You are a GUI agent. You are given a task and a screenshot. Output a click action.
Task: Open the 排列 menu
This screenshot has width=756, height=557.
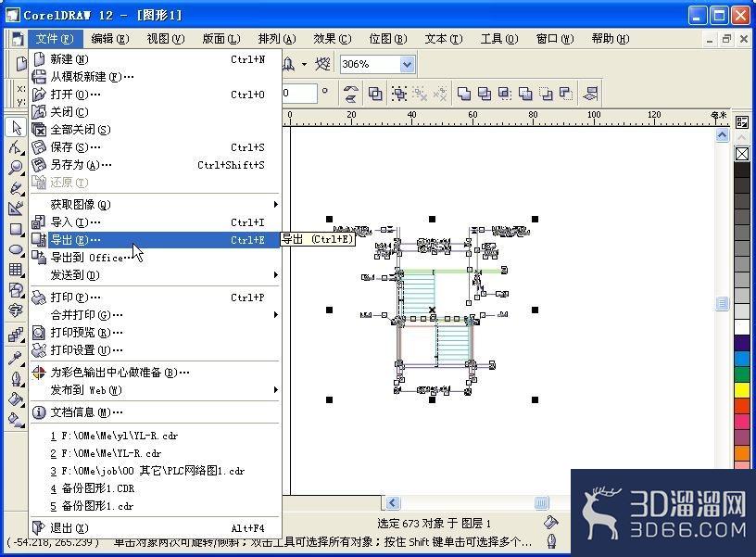(277, 39)
